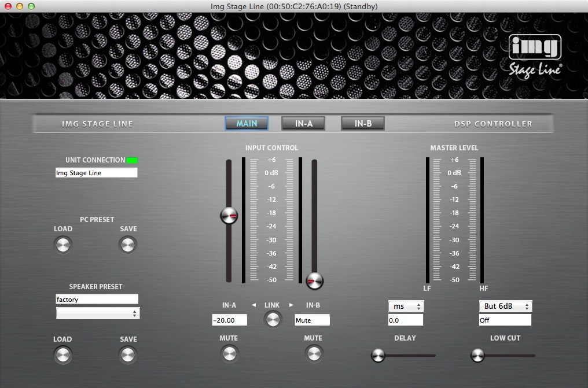Click the right arrow beside LINK
This screenshot has height=388, width=588.
point(291,305)
